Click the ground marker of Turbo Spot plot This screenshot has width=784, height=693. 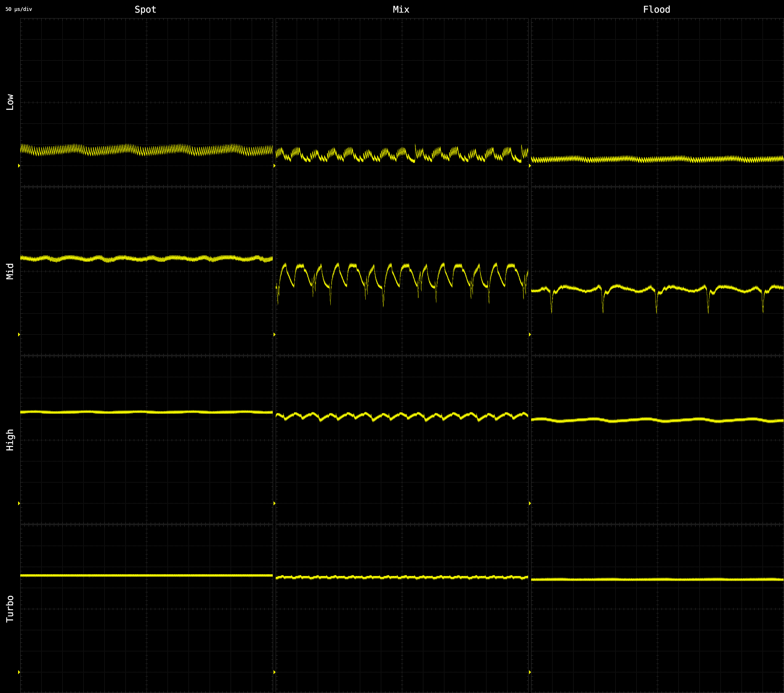19,672
